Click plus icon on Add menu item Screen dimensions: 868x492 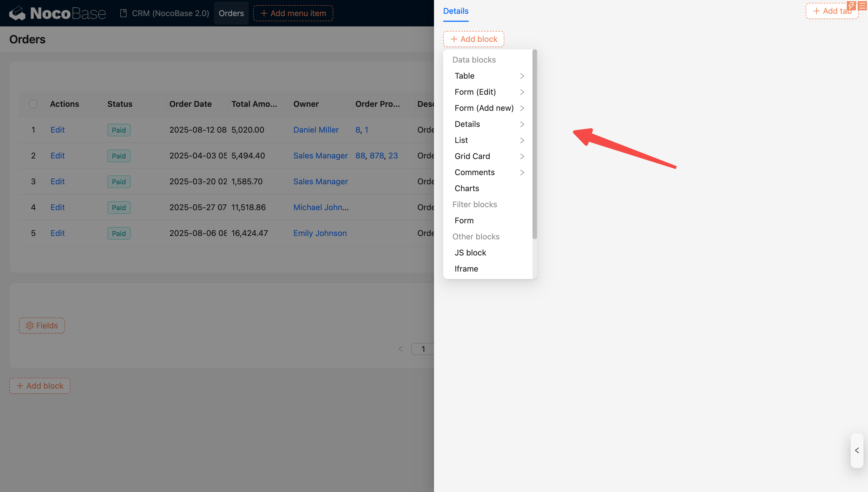pos(264,13)
